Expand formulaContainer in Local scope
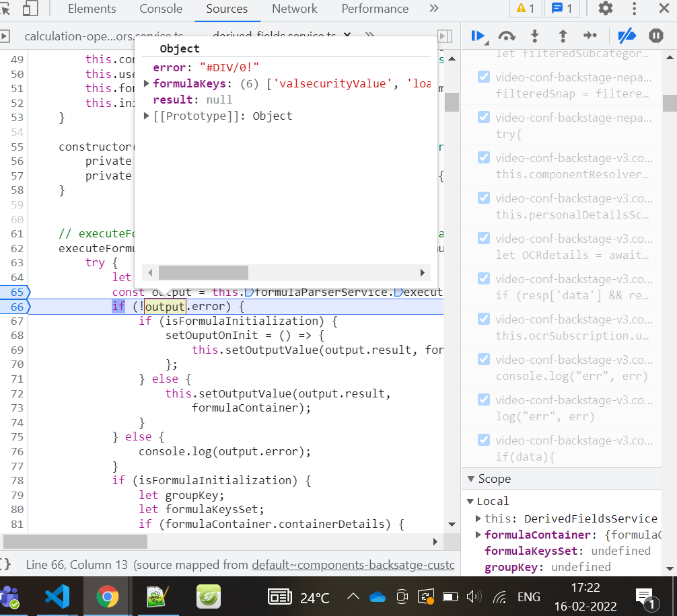 (x=478, y=535)
